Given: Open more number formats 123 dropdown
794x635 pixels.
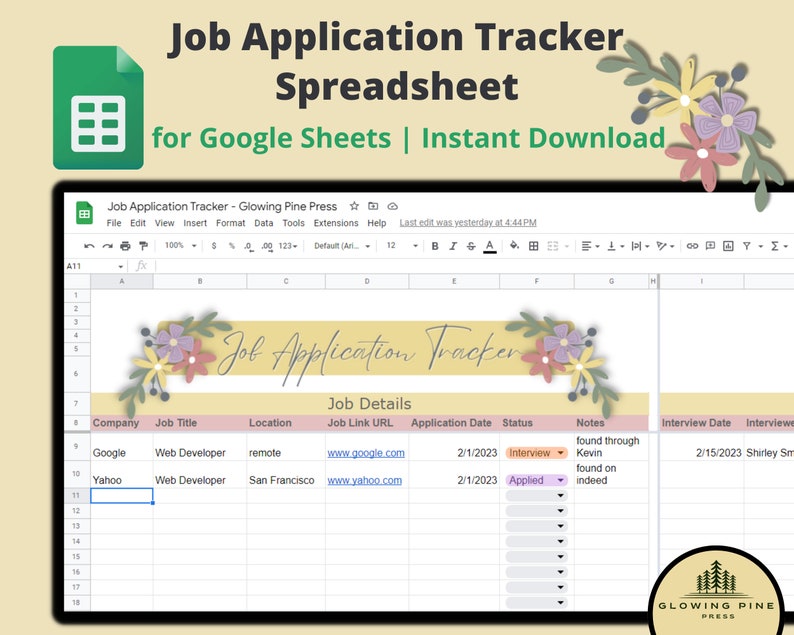Looking at the screenshot, I should (288, 246).
